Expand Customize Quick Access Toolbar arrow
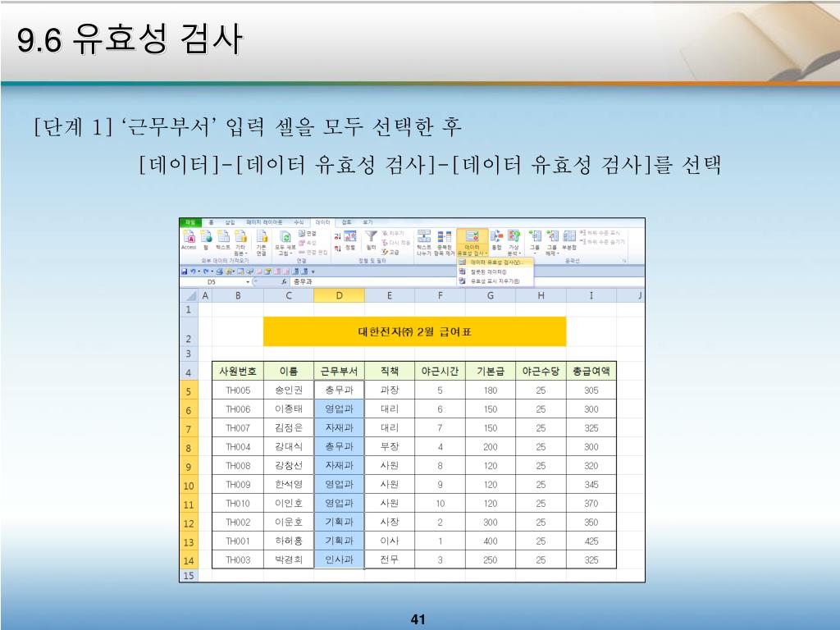This screenshot has height=630, width=840. point(313,272)
